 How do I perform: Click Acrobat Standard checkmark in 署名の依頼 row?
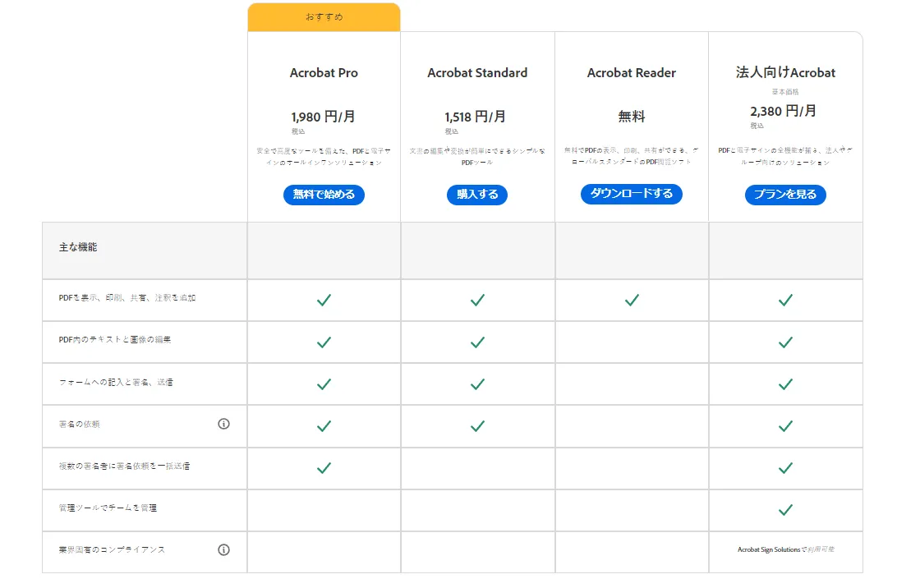click(477, 426)
